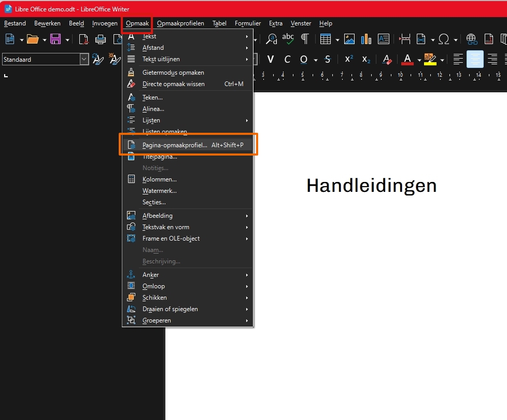Expand the Open folder dropdown arrow
507x420 pixels.
[x=44, y=40]
